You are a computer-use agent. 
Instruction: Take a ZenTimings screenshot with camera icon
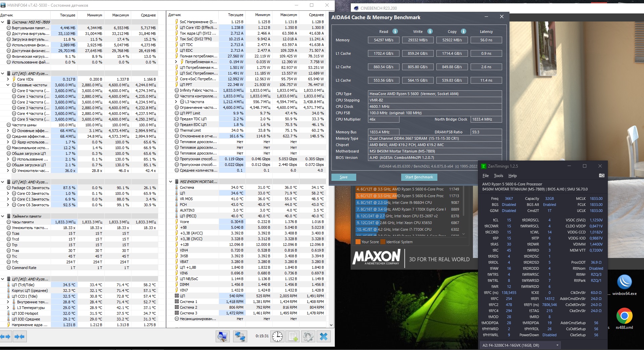click(x=602, y=175)
